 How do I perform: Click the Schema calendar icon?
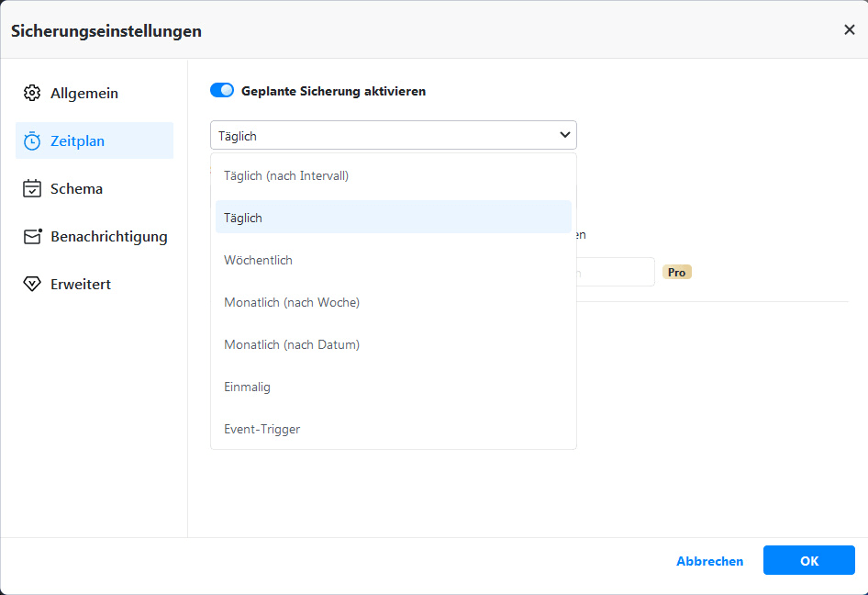(32, 189)
